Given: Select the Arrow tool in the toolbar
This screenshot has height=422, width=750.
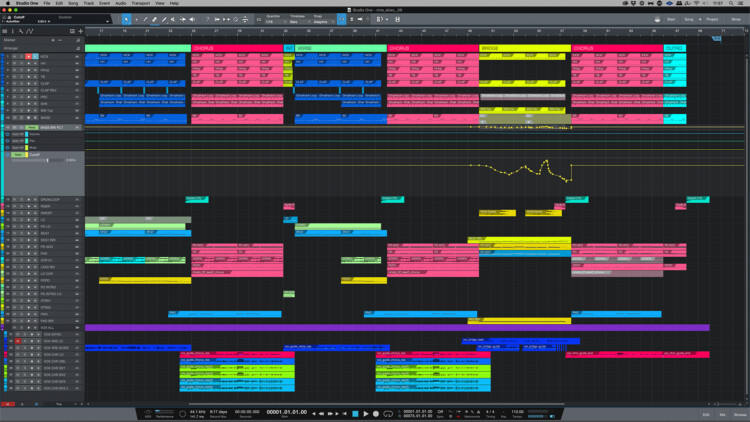Looking at the screenshot, I should click(x=126, y=19).
